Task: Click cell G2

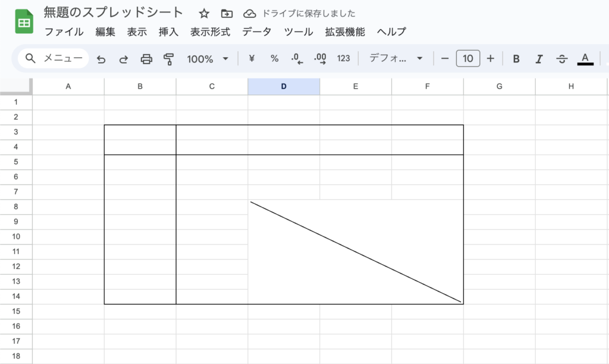Action: [500, 117]
